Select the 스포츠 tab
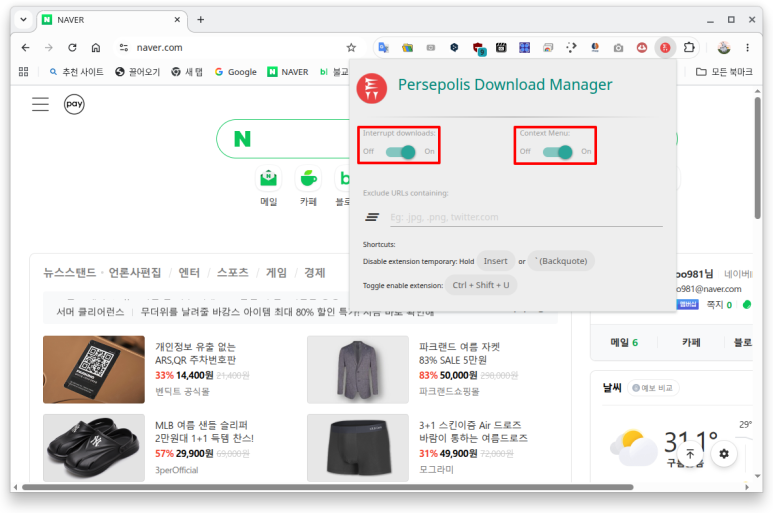Viewport: 773px width, 513px height. coord(233,273)
